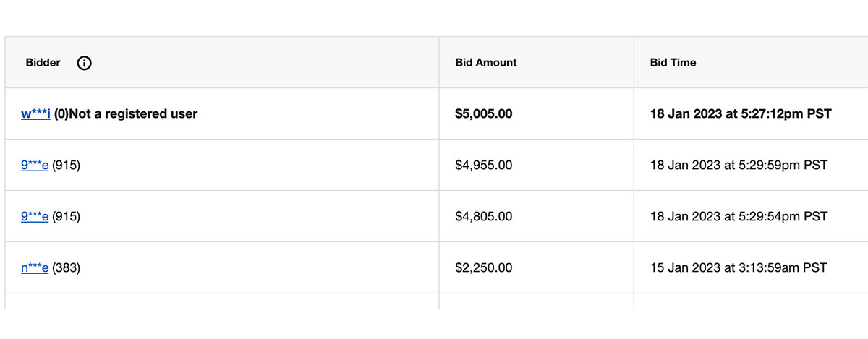The width and height of the screenshot is (868, 339).
Task: Open 9***e link in the $4,955.00 row
Action: tap(35, 165)
